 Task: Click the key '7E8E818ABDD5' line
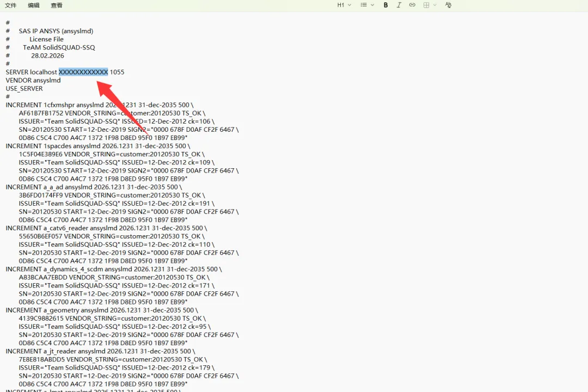pos(113,360)
